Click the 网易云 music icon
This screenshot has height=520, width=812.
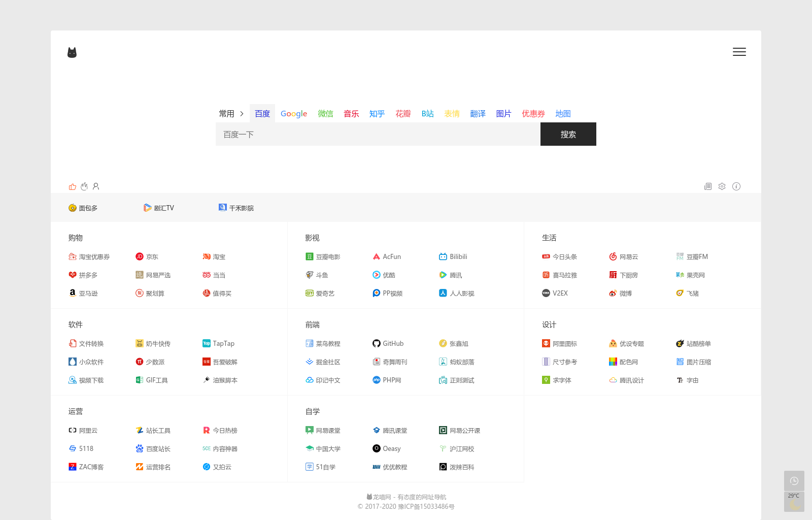coord(613,256)
